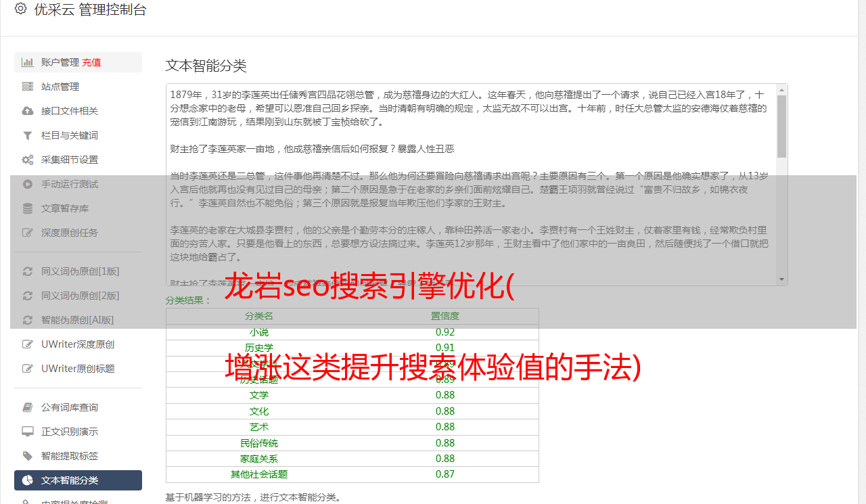Click the red 充值 link

92,62
